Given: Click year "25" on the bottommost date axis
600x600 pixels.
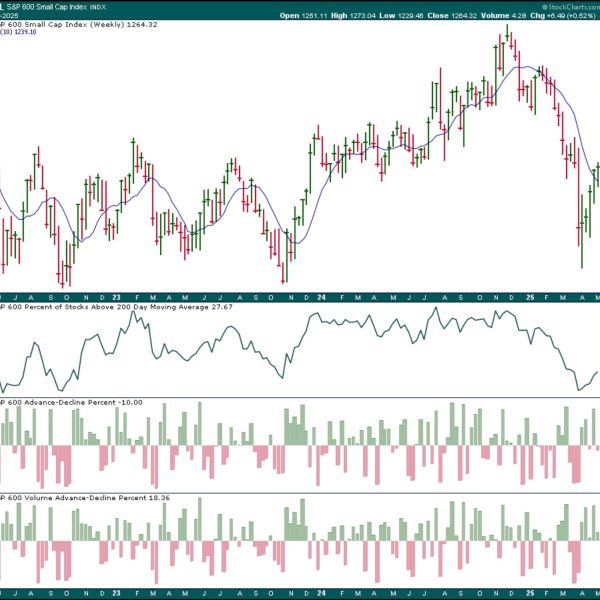Looking at the screenshot, I should tap(530, 594).
